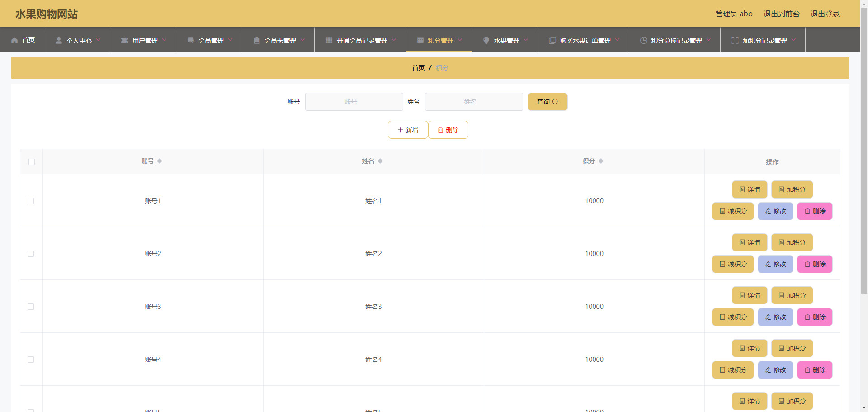The image size is (868, 412).
Task: Expand the 积分兑换记录管理 dropdown chevron
Action: [708, 40]
